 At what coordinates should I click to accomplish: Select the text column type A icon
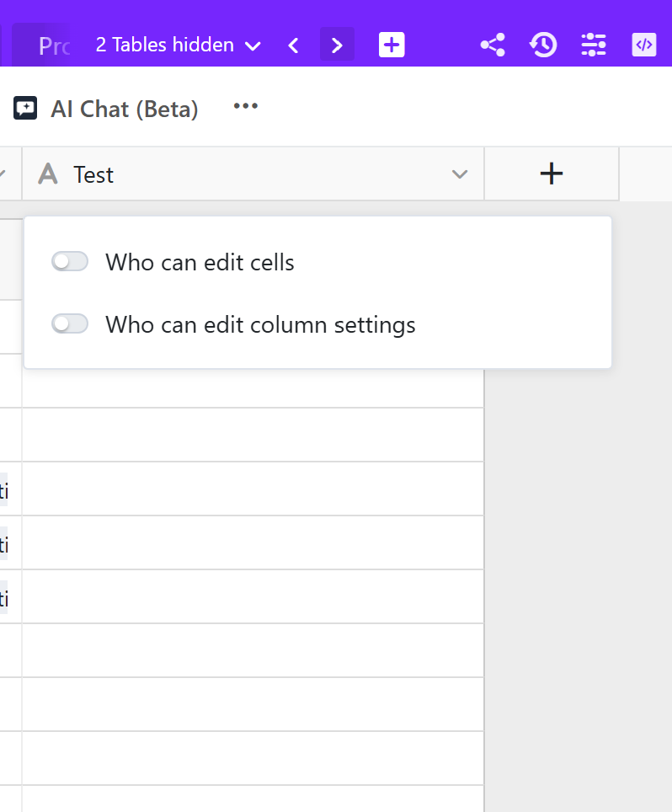click(48, 174)
